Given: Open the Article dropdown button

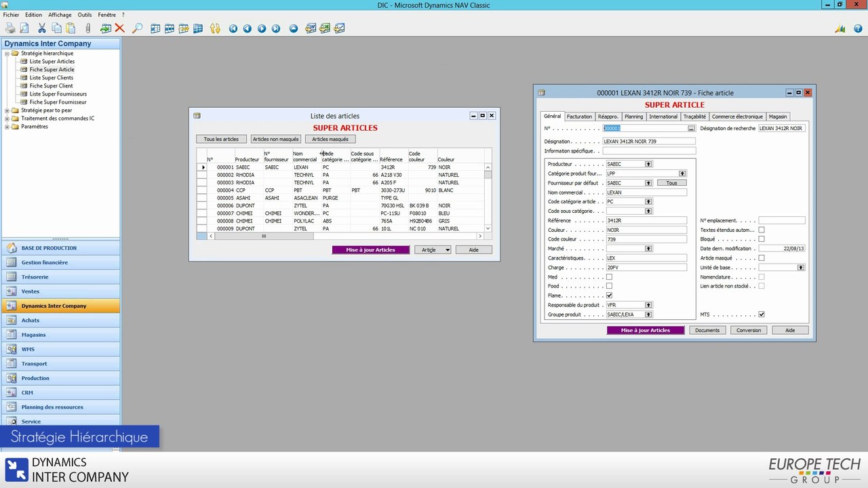Looking at the screenshot, I should coord(433,249).
